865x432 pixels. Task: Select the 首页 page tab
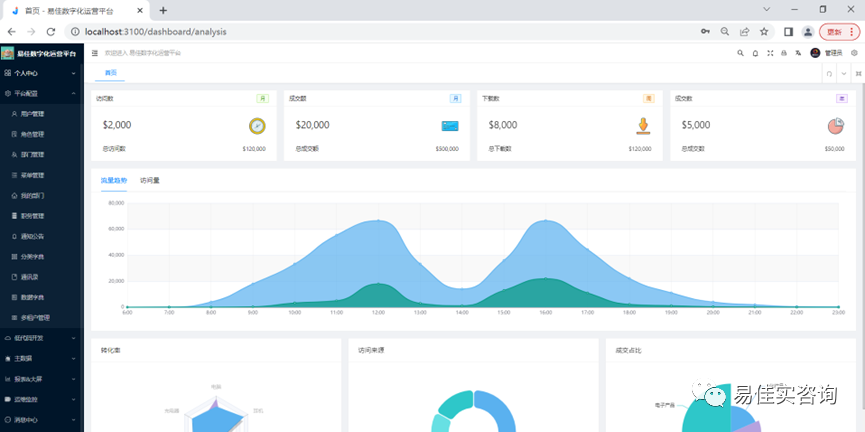pyautogui.click(x=110, y=73)
